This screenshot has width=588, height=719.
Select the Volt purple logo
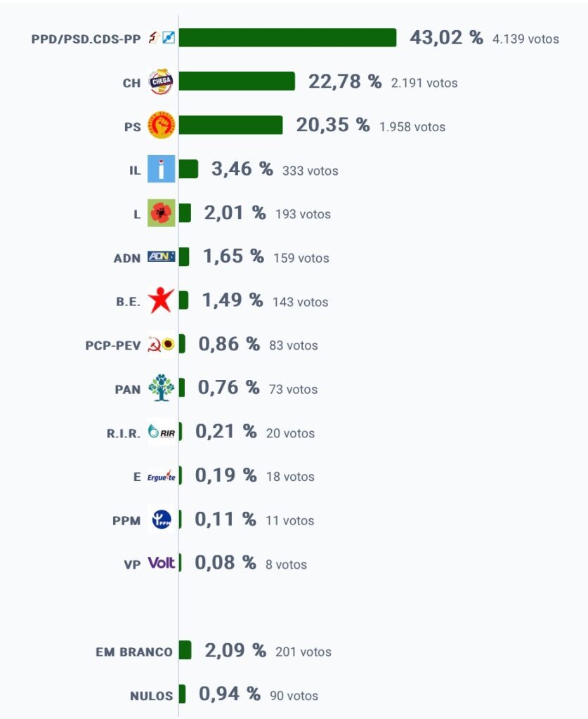[x=161, y=562]
